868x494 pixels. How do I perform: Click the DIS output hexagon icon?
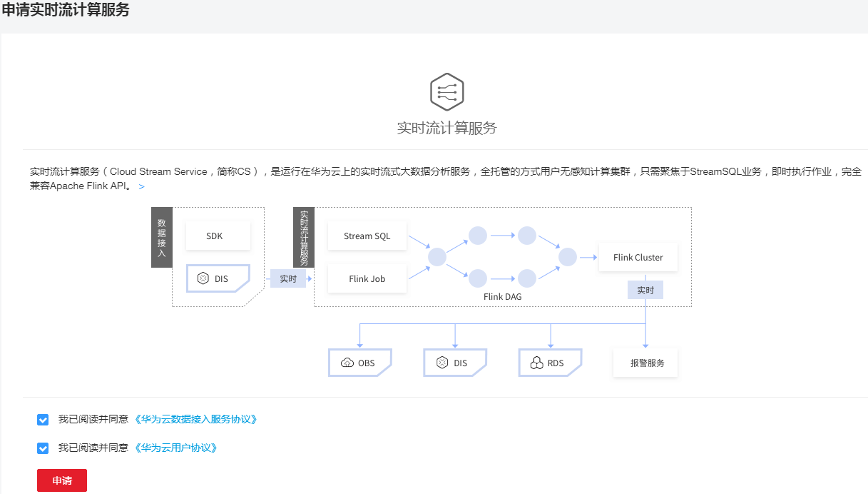pyautogui.click(x=442, y=363)
